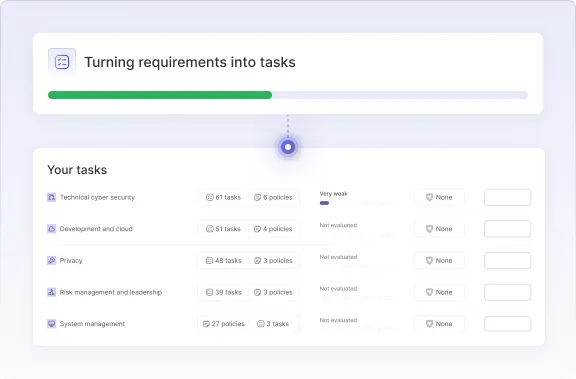Click policies icon in Risk management row
576x379 pixels.
click(258, 292)
